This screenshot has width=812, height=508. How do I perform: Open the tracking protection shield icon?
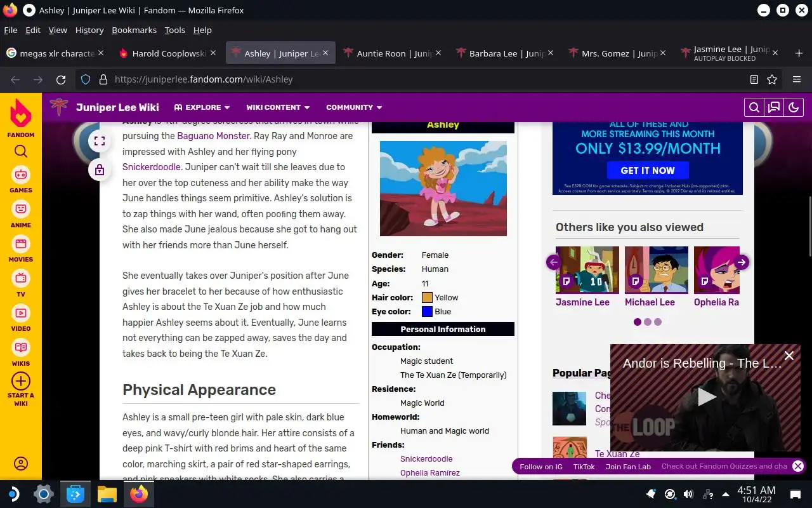(x=86, y=79)
